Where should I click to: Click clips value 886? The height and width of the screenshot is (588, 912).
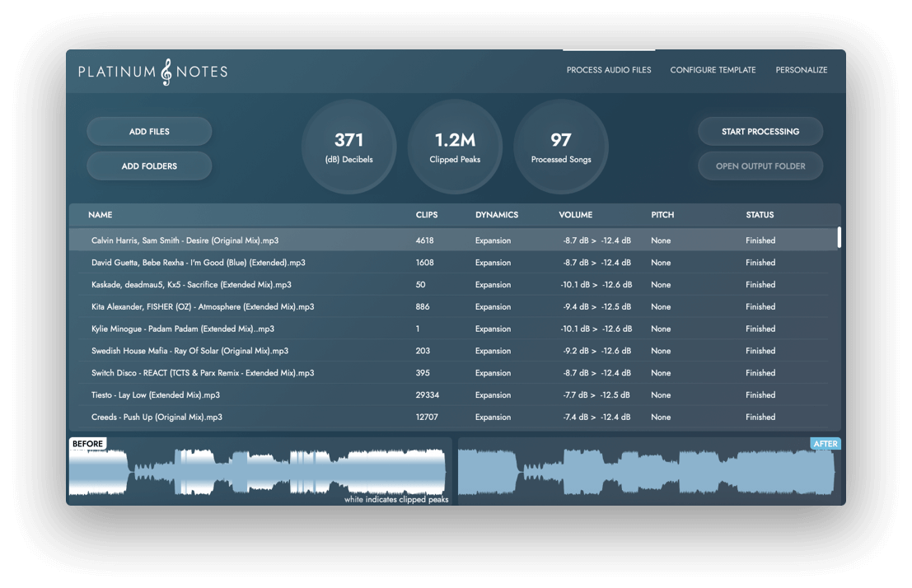point(423,306)
